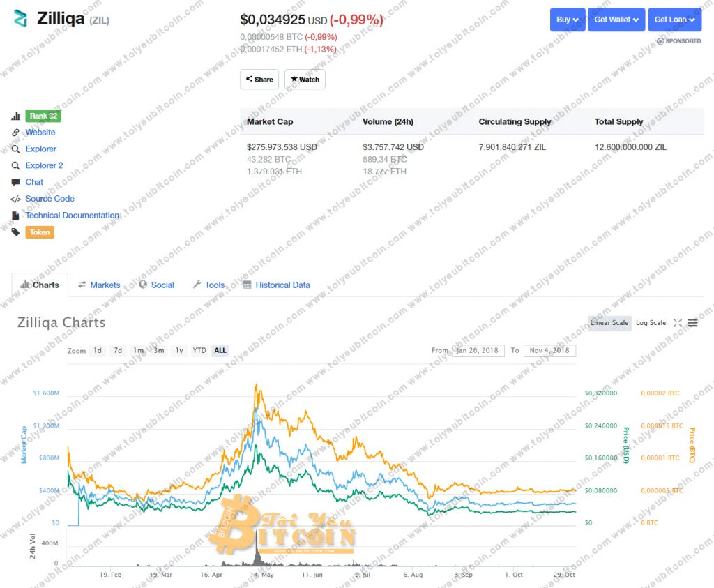Open the Buy dropdown
Image resolution: width=714 pixels, height=588 pixels.
coord(568,20)
